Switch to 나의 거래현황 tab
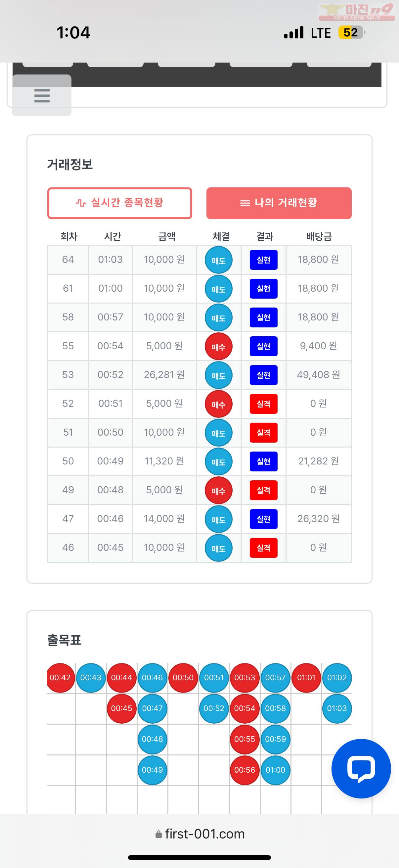The image size is (399, 868). coord(279,203)
